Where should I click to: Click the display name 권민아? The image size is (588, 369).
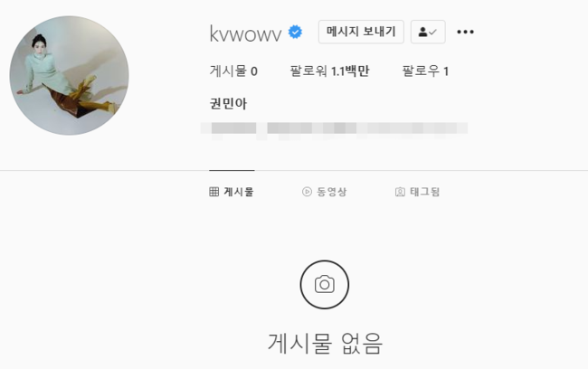[228, 103]
